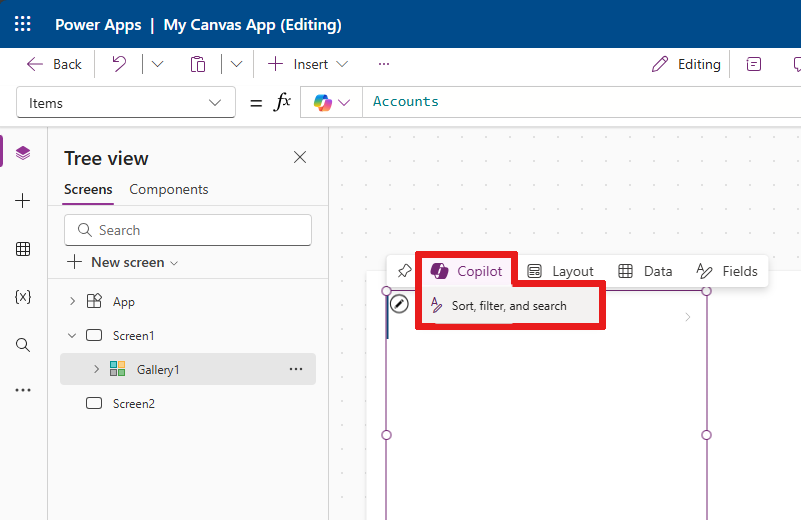The height and width of the screenshot is (520, 801).
Task: Open the Data table icon in sidebar
Action: tap(23, 249)
